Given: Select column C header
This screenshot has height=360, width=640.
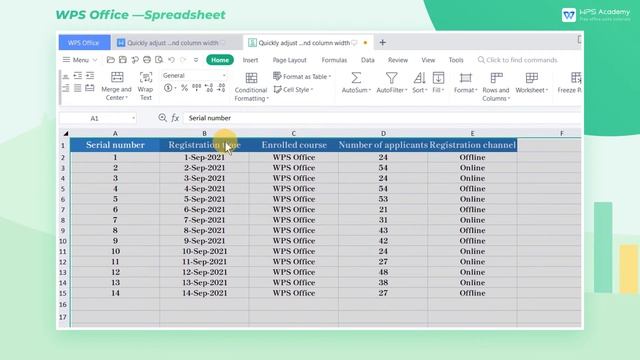Looking at the screenshot, I should click(x=293, y=133).
